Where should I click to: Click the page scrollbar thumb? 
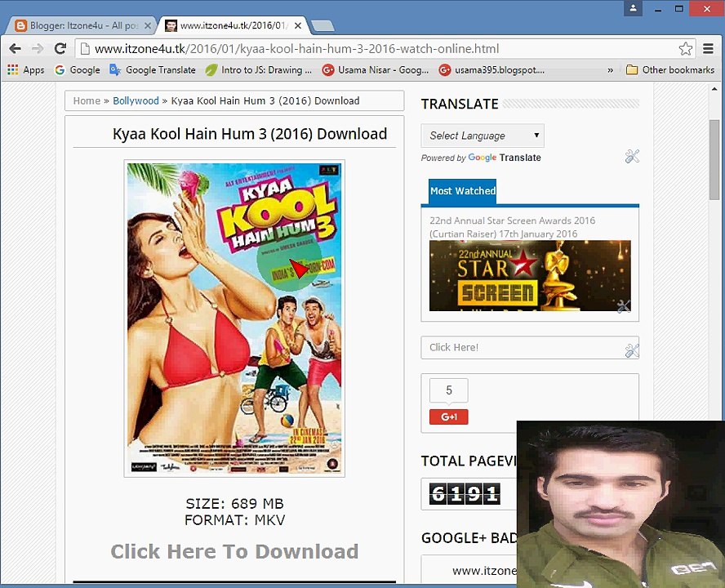(x=714, y=159)
